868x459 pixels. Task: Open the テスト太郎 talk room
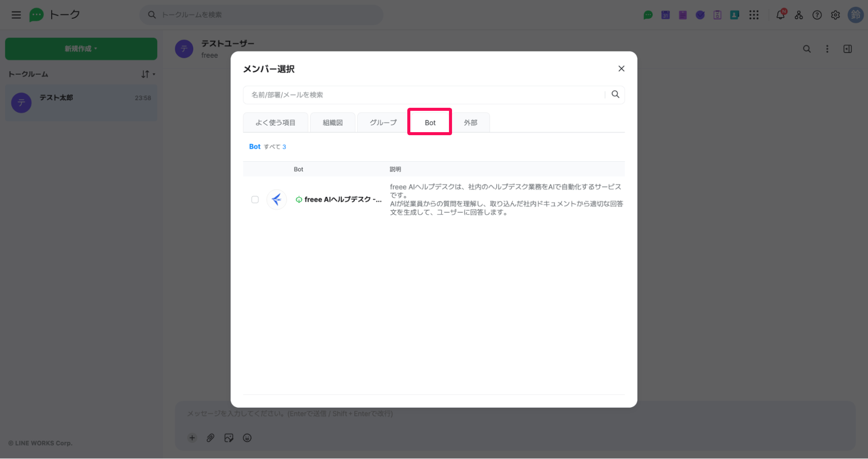coord(81,103)
